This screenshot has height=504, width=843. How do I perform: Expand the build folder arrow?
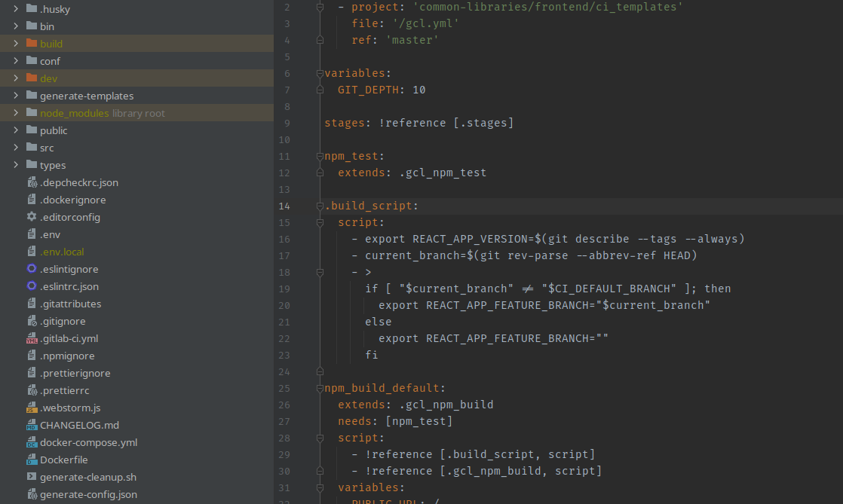[16, 44]
